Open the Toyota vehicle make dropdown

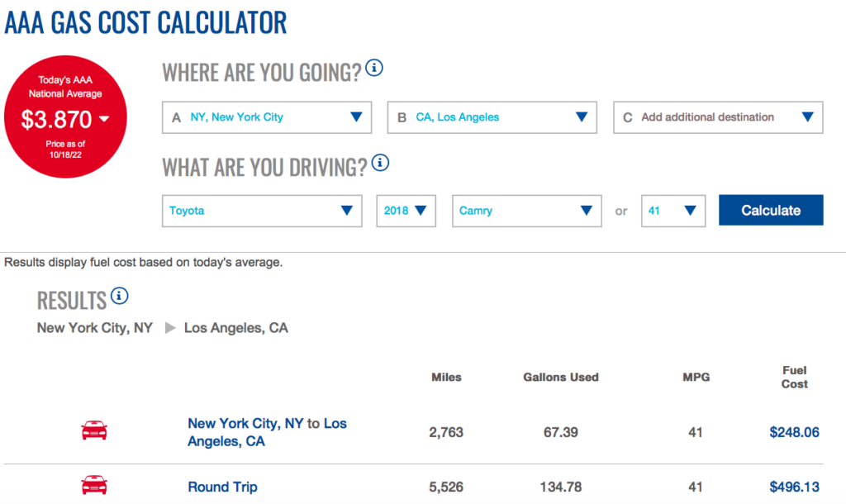262,211
